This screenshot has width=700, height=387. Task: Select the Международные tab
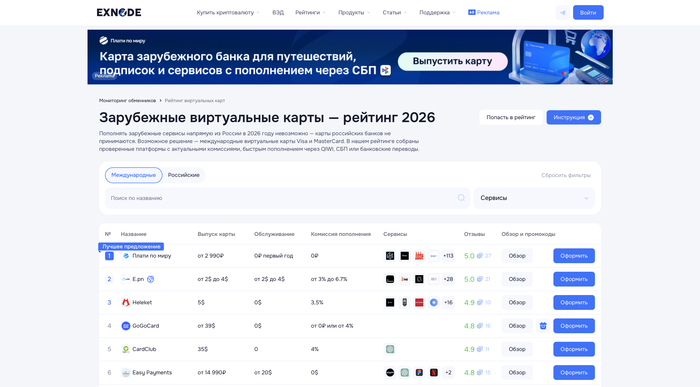[133, 175]
